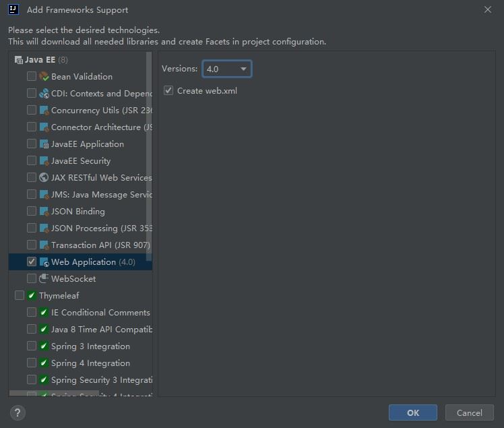504x428 pixels.
Task: Click the IntelliJ IDEA logo in title bar
Action: 13,9
